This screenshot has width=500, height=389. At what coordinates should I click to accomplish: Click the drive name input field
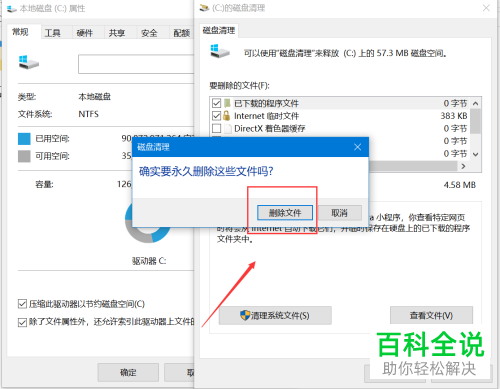pos(136,64)
